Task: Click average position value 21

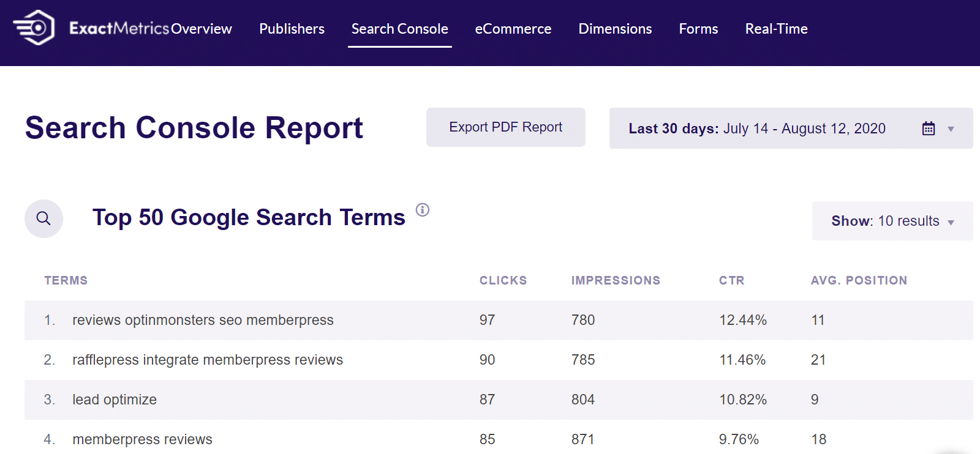Action: pyautogui.click(x=818, y=360)
